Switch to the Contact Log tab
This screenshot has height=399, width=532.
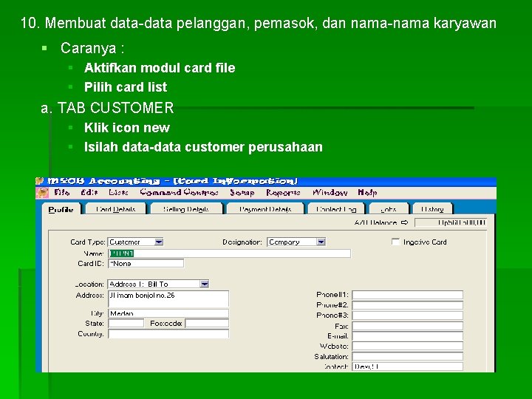(336, 209)
